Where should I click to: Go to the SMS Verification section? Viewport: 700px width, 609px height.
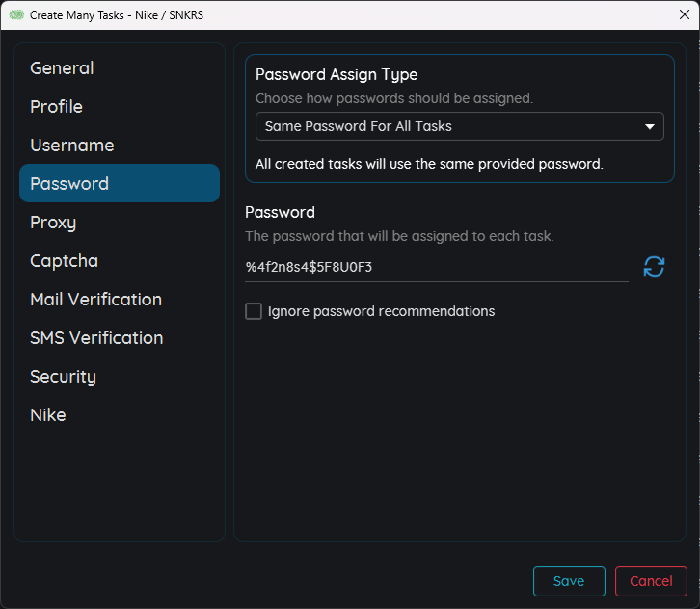[x=96, y=338]
